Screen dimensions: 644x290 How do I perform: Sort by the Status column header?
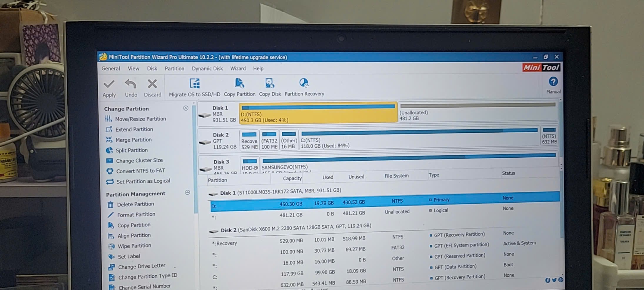[x=508, y=173]
